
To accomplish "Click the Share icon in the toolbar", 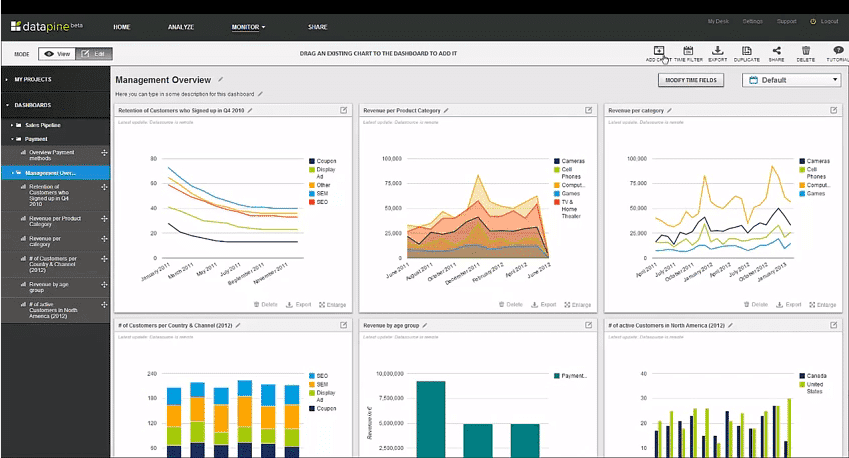I will (x=777, y=51).
